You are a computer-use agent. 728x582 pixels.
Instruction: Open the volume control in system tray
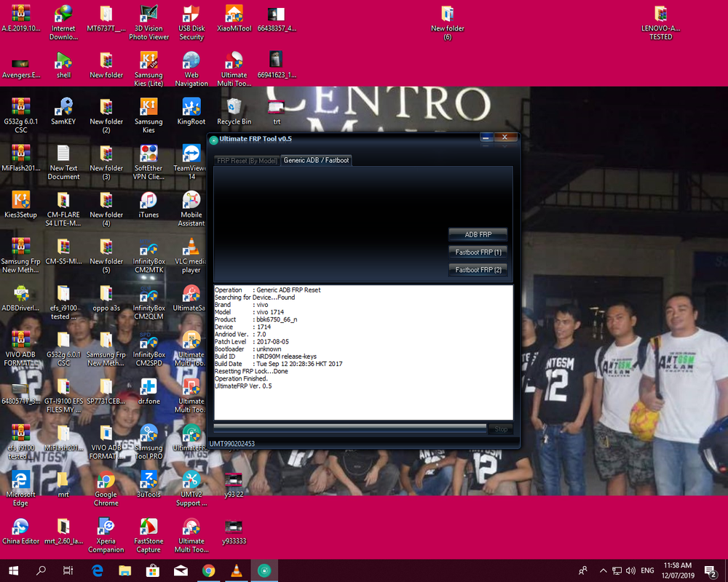coord(630,570)
